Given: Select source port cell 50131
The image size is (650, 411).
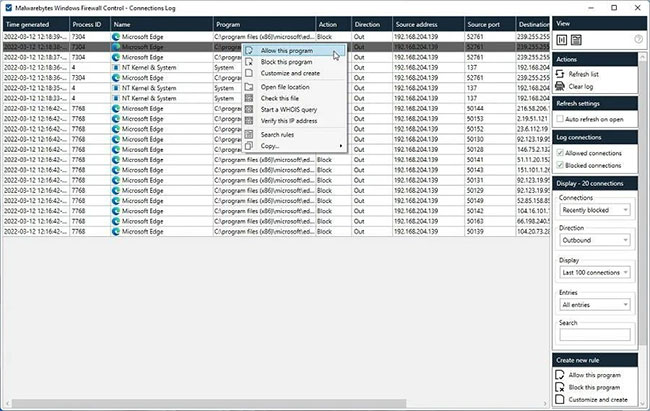Looking at the screenshot, I should pyautogui.click(x=490, y=180).
